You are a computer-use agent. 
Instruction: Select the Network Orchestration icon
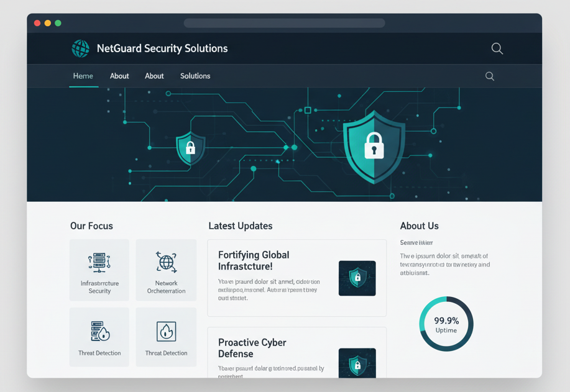coord(166,263)
